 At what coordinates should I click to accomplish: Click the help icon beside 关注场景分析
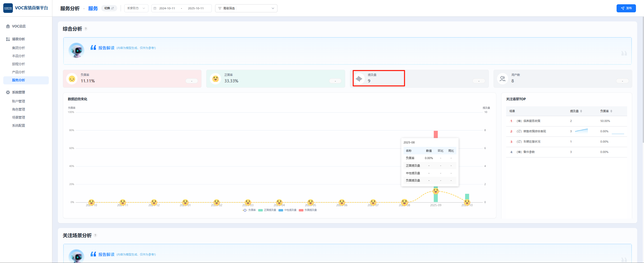click(x=95, y=235)
